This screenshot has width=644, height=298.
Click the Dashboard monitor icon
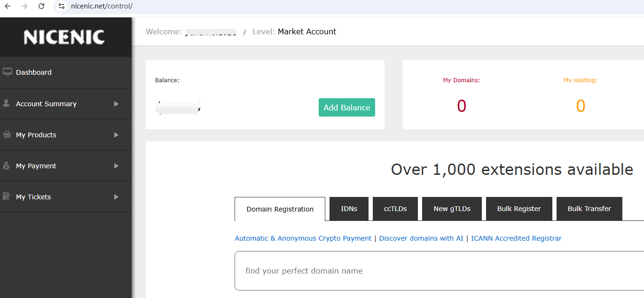[7, 72]
